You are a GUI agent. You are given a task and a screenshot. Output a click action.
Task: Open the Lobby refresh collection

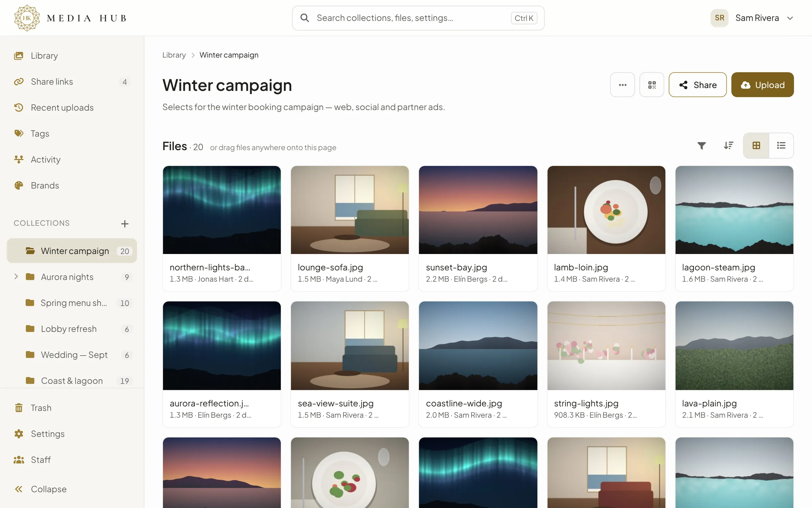coord(72,329)
